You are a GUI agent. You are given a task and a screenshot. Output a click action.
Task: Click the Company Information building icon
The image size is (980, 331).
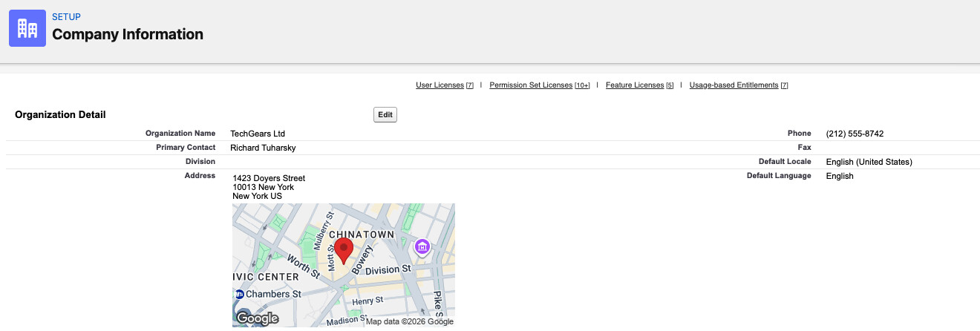click(27, 28)
